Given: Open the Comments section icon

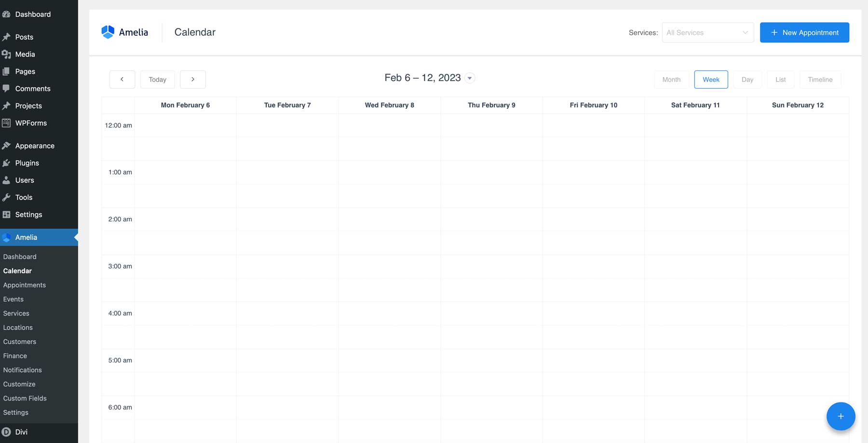Looking at the screenshot, I should pyautogui.click(x=7, y=88).
